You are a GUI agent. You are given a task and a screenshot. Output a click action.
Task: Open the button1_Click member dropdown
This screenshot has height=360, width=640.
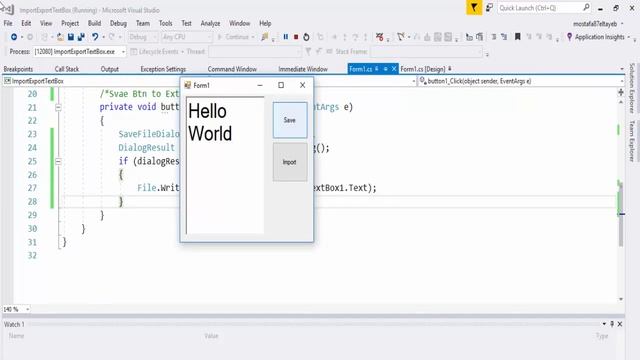520,81
